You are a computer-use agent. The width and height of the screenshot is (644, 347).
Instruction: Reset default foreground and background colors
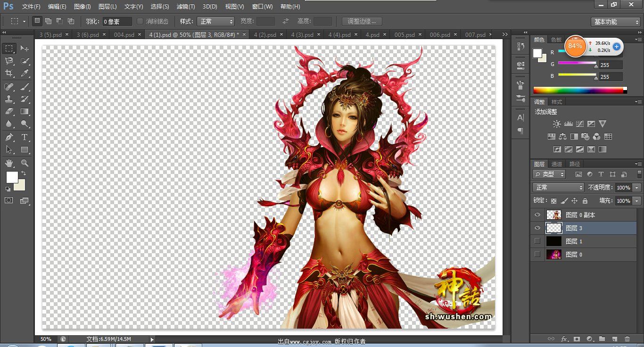click(x=8, y=189)
